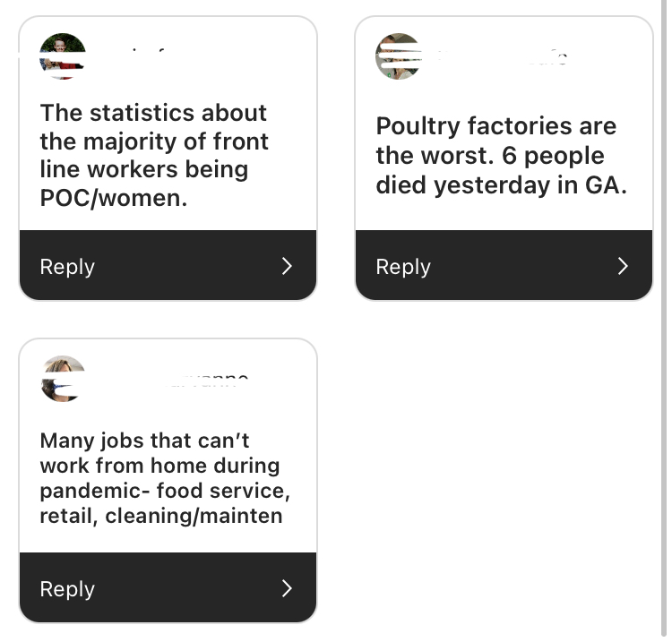Select the text '6 people died yesterday in GA.'
672x642 pixels.
pos(502,170)
